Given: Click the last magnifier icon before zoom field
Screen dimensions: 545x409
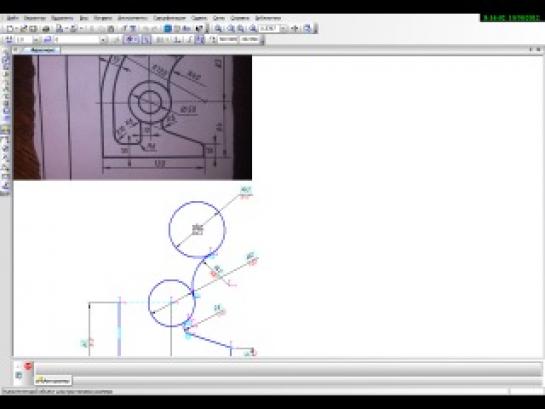Looking at the screenshot, I should point(253,28).
